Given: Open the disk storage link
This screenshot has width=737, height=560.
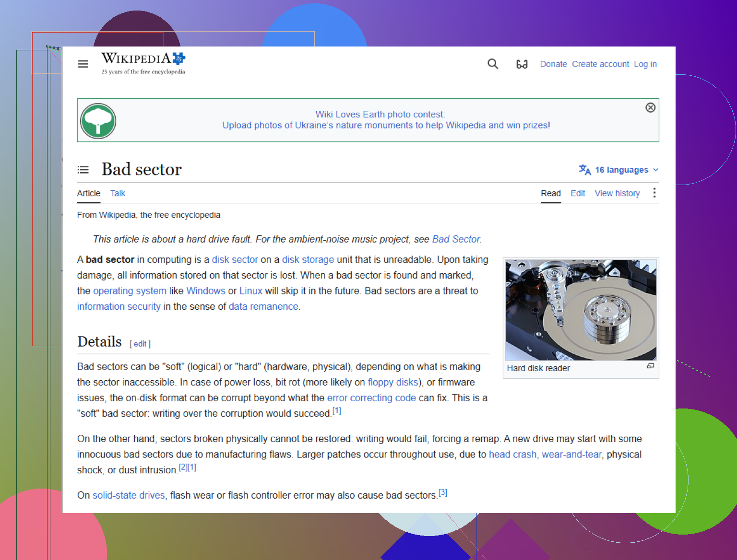Looking at the screenshot, I should 308,259.
